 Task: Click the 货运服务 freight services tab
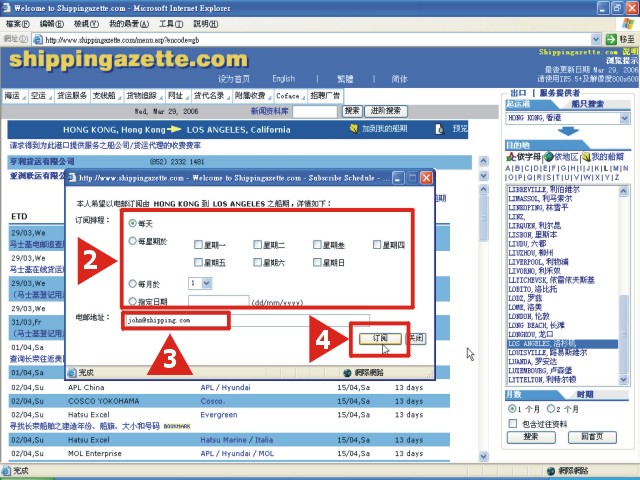pyautogui.click(x=72, y=96)
